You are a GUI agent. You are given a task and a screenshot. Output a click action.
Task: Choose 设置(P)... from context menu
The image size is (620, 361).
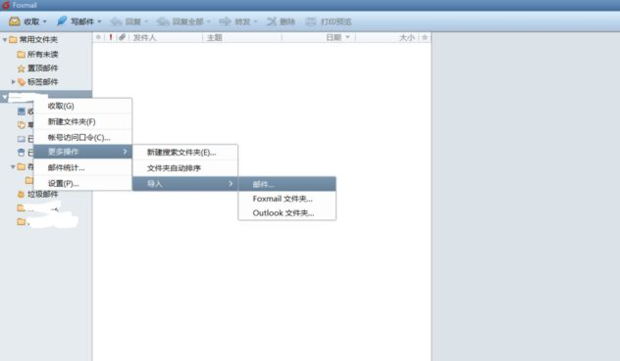point(83,183)
